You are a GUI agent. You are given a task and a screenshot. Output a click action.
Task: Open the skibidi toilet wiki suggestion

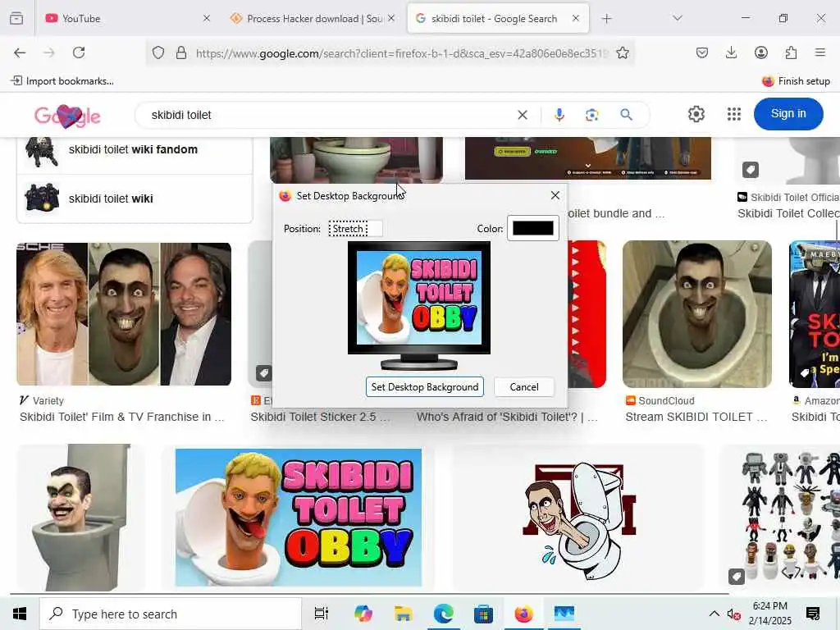pos(135,199)
